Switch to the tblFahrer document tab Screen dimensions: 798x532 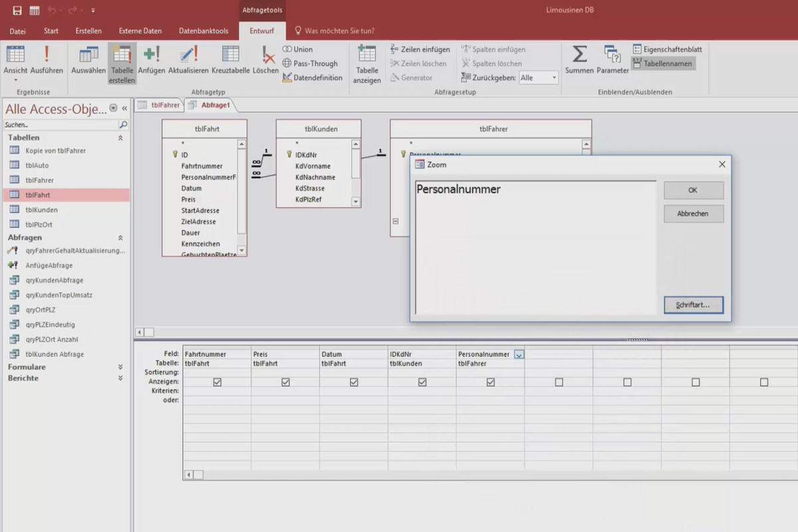[159, 105]
